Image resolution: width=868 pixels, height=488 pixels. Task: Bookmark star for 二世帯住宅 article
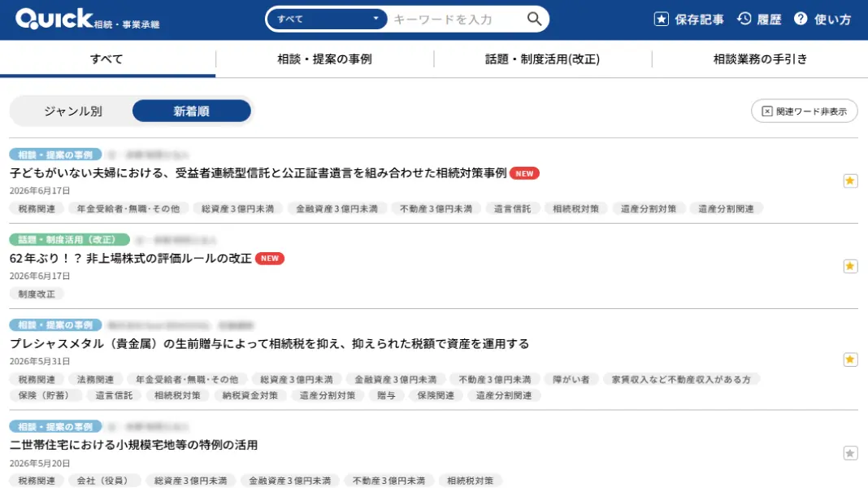[x=850, y=453]
